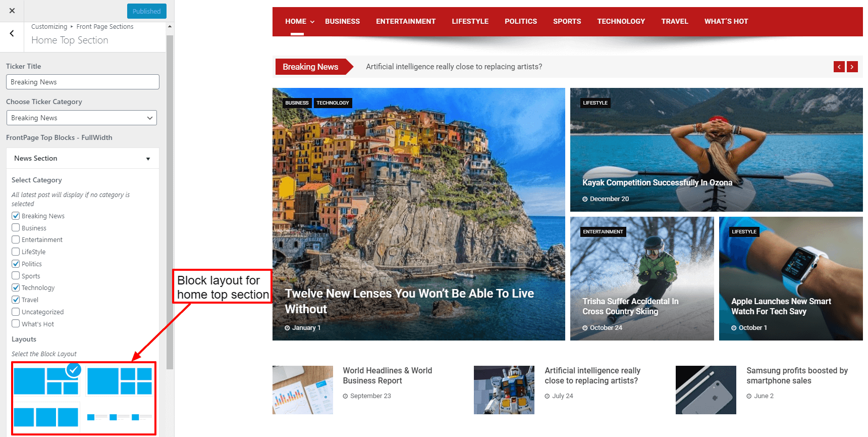Viewport: 868px width, 437px height.
Task: Expand the HOME menu dropdown arrow
Action: (x=312, y=22)
